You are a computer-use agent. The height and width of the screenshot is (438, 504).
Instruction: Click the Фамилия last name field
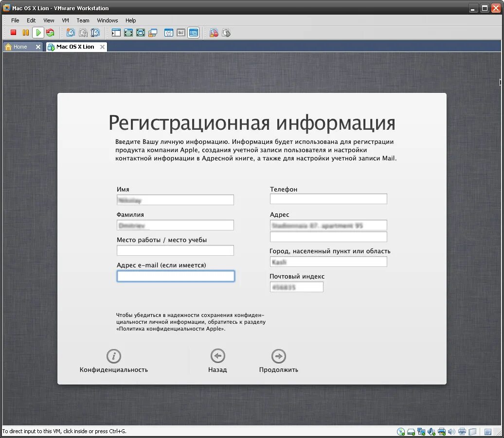coord(175,225)
